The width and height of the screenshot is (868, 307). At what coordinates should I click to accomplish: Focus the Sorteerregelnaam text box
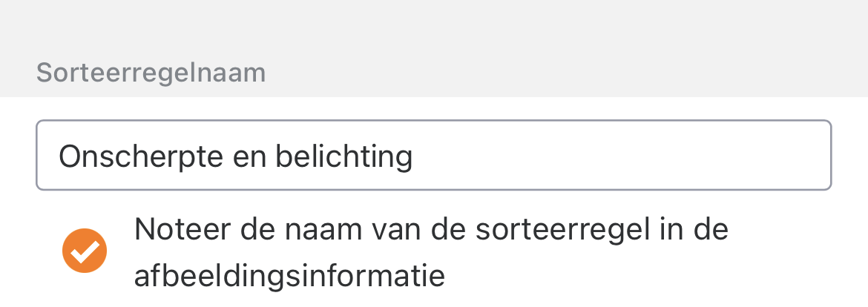[x=433, y=156]
